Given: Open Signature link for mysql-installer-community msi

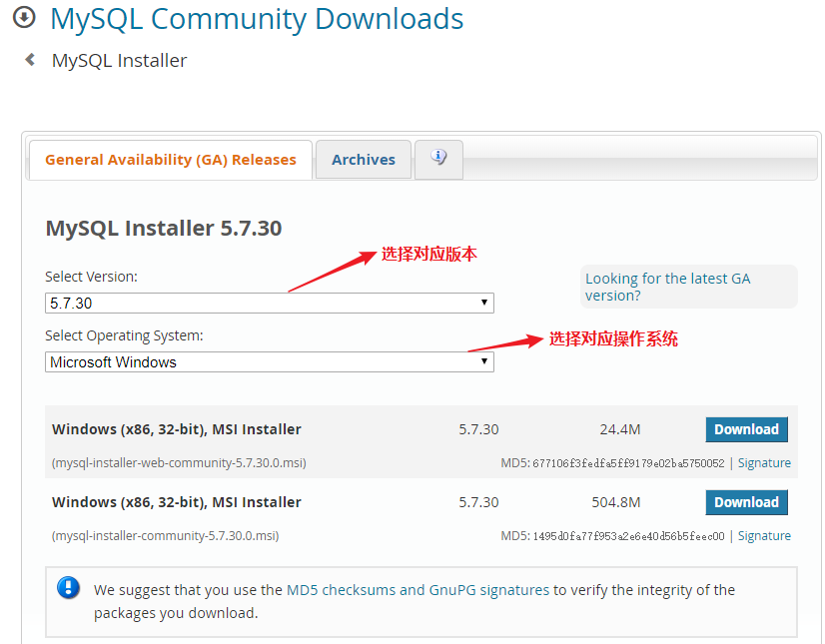Looking at the screenshot, I should coord(764,535).
